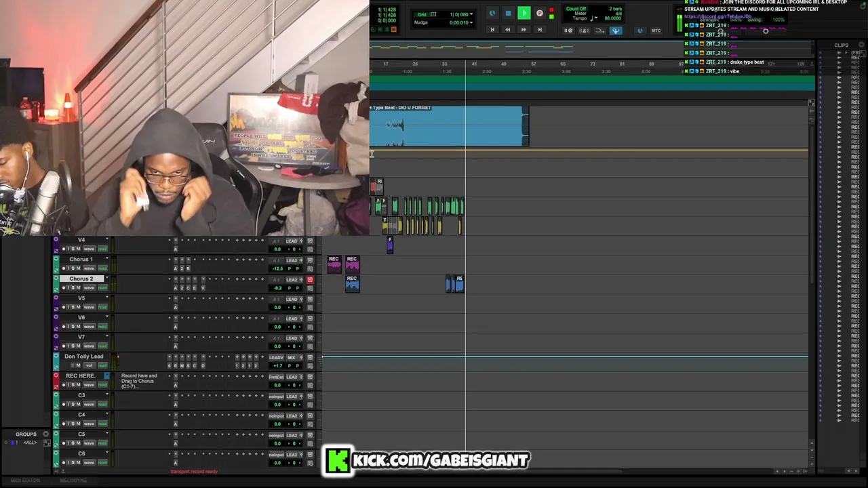Open the FrntCnt input selector on REC HERE.
The width and height of the screenshot is (868, 488).
click(x=276, y=377)
